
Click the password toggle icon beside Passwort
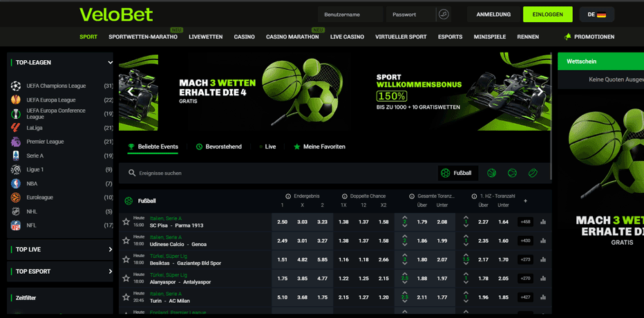[x=444, y=15]
